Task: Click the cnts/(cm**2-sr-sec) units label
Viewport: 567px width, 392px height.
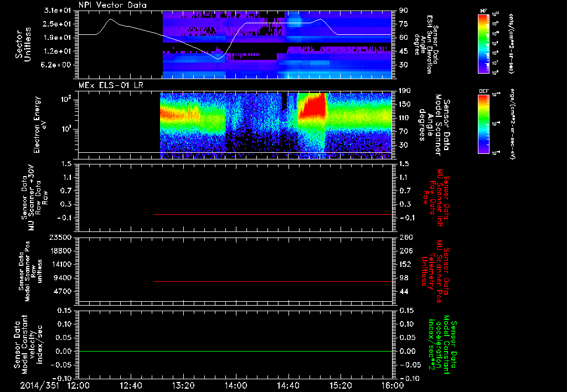Action: pos(511,43)
